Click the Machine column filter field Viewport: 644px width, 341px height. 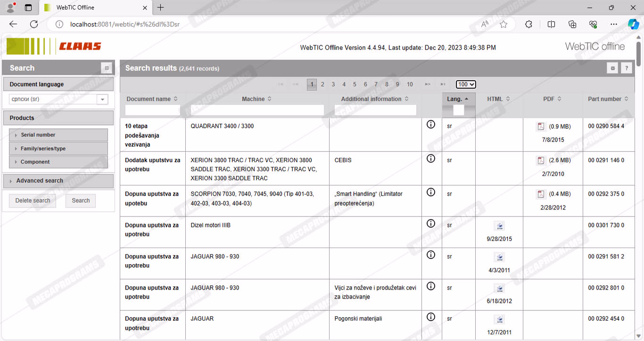click(257, 110)
